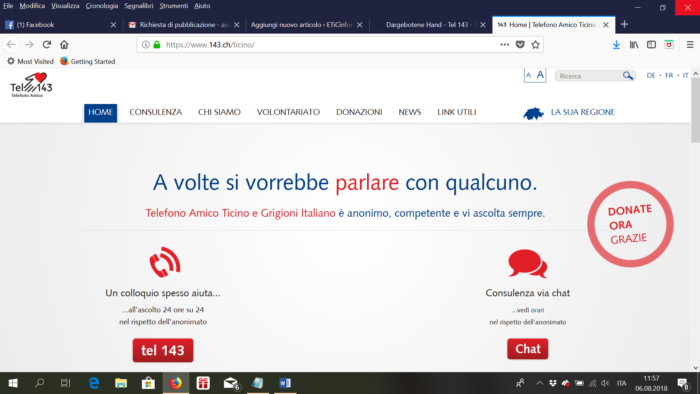Click the Switzerland map icon
The image size is (700, 394).
point(533,113)
